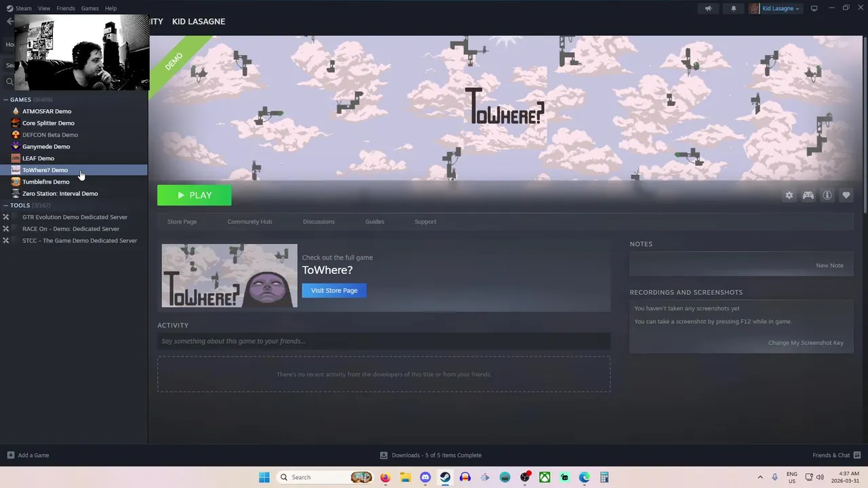The width and height of the screenshot is (868, 488).
Task: Open the View menu
Action: click(44, 8)
